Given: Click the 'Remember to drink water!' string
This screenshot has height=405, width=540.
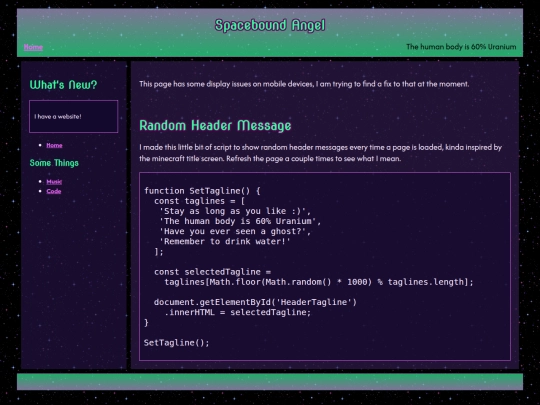Looking at the screenshot, I should pos(225,241).
